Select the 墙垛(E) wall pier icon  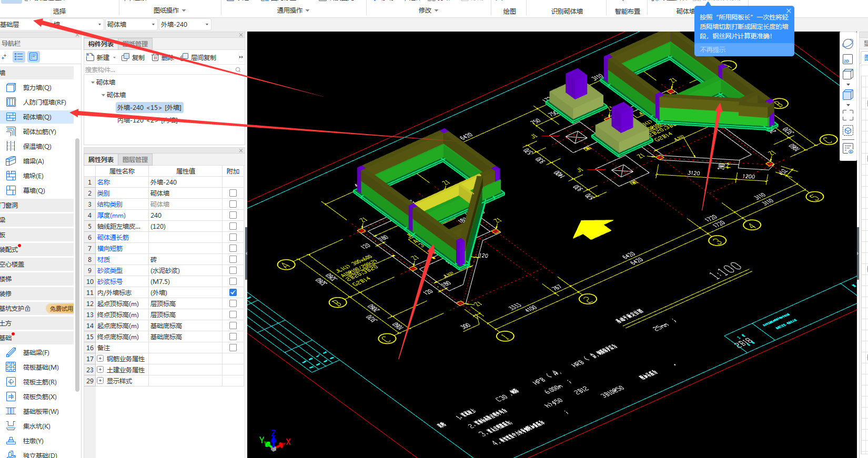tap(11, 176)
